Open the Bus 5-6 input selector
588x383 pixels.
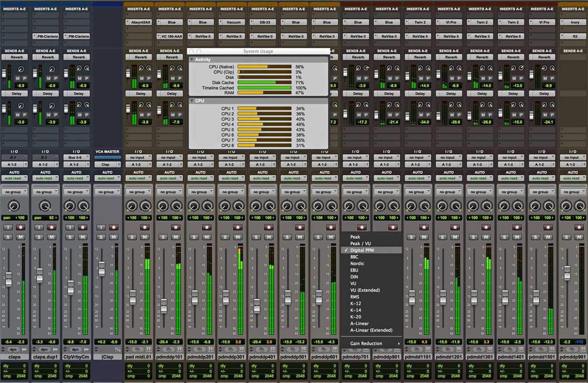pos(76,157)
